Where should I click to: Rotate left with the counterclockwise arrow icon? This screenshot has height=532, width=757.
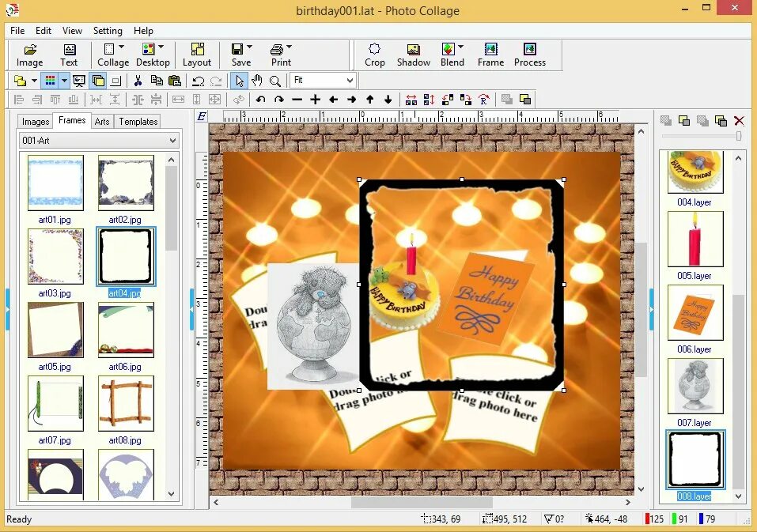click(x=261, y=100)
